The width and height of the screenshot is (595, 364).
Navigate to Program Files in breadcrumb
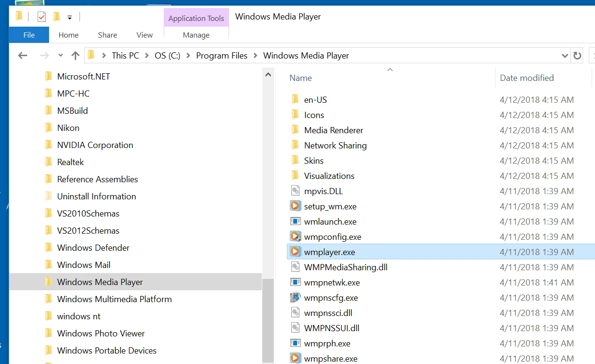tap(222, 56)
